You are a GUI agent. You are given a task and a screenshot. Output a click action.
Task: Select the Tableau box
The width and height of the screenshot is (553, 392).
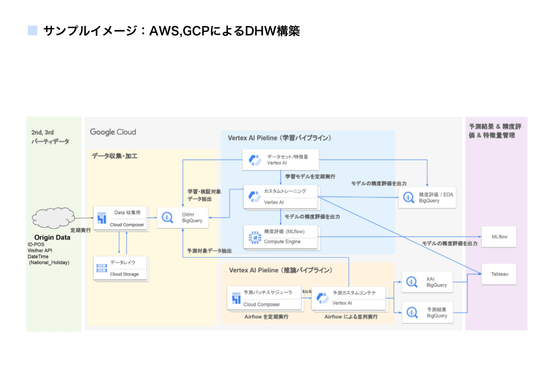tap(499, 274)
